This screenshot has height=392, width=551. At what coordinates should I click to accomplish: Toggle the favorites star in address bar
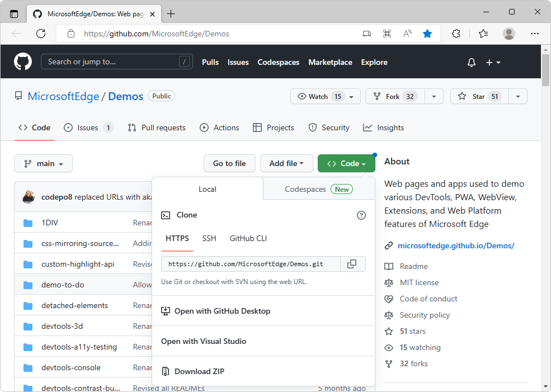point(427,34)
